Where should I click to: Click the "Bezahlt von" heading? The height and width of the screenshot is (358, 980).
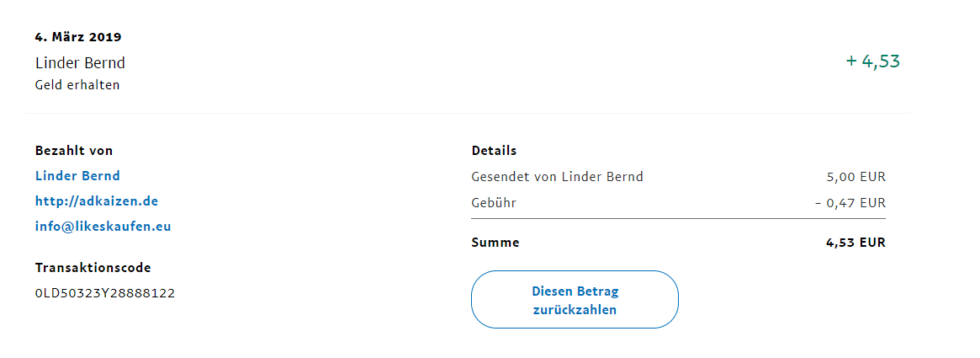[74, 151]
